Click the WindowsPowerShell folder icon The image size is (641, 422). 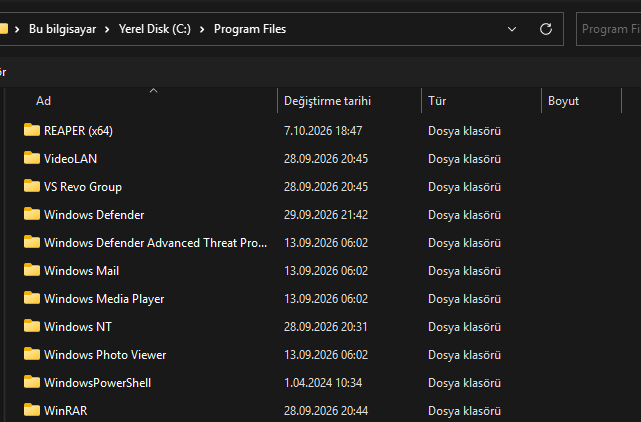(31, 382)
